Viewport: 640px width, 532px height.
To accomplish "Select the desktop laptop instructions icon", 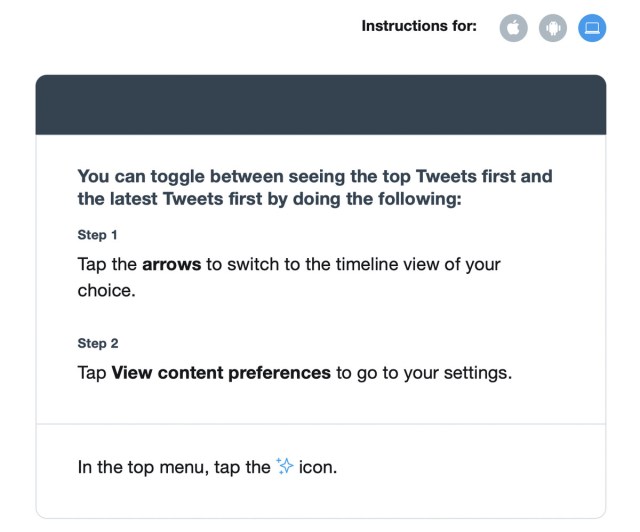I will point(592,28).
